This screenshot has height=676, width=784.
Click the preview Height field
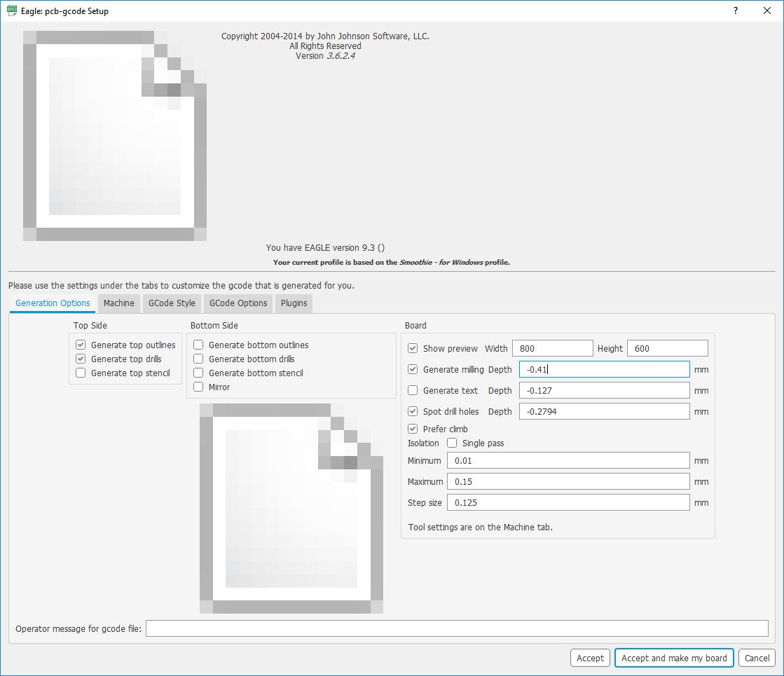(668, 348)
